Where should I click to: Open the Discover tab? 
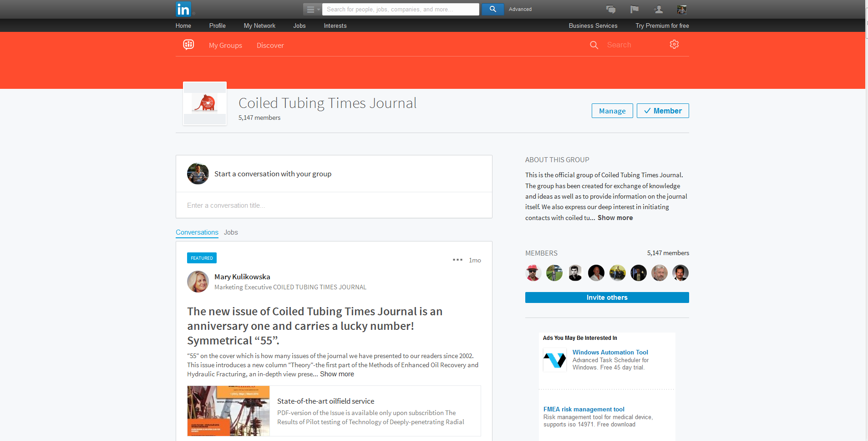pos(270,45)
